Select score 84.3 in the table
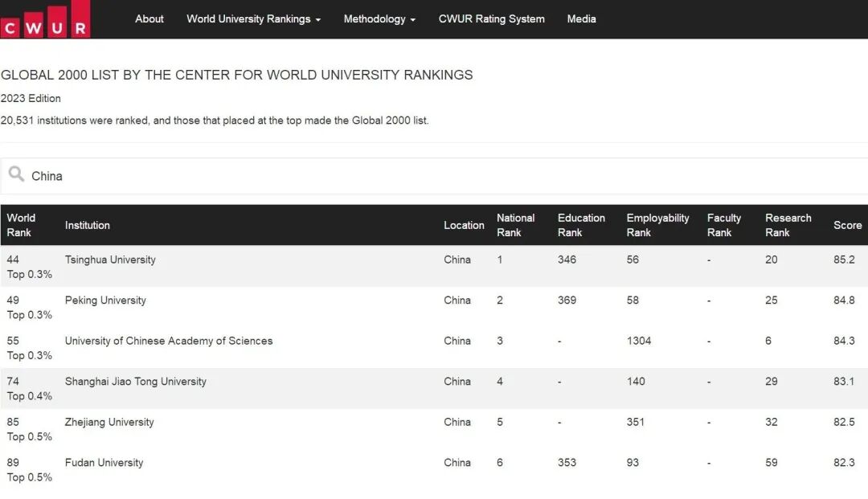Screen dimensions: 868x499 coord(844,341)
